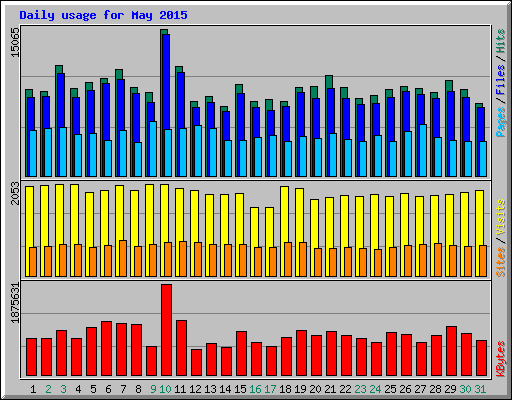Select the red KBytes bar for day 1
The height and width of the screenshot is (400, 512).
[x=31, y=357]
